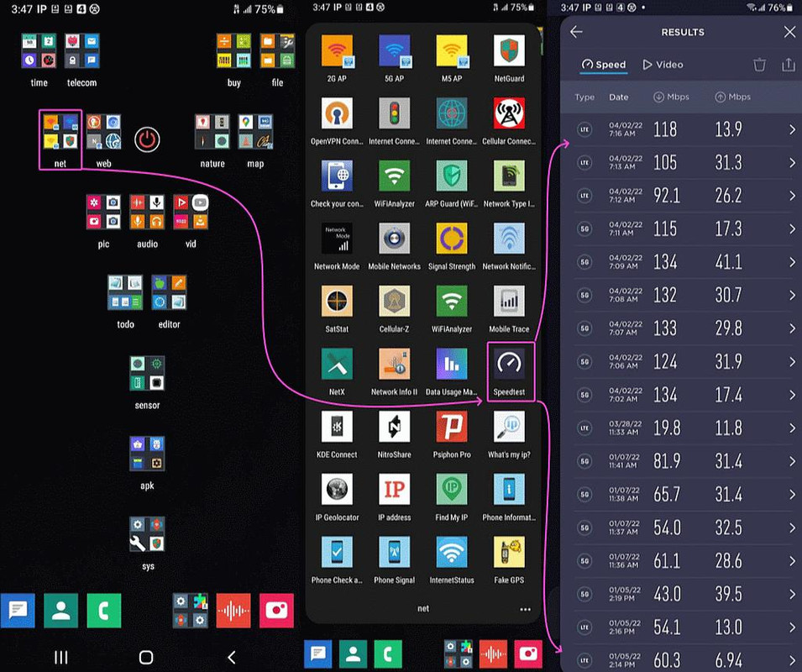
Task: Open the audio folder
Action: point(147,212)
